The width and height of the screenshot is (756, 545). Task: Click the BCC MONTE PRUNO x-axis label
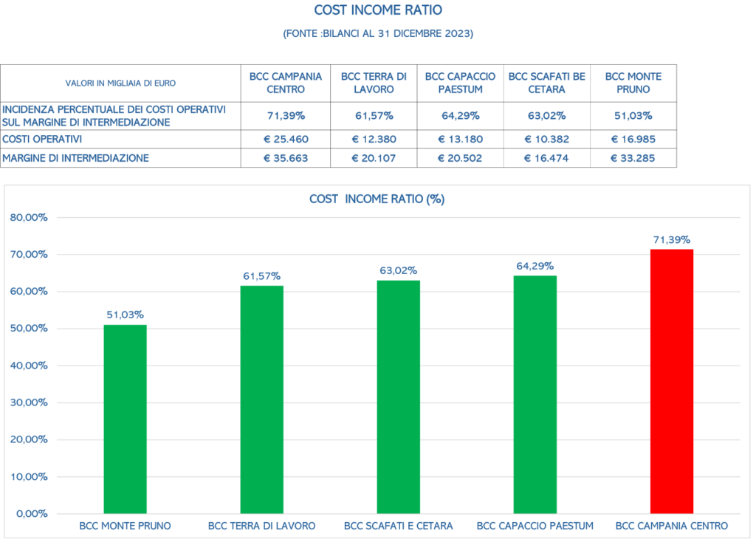click(x=126, y=527)
